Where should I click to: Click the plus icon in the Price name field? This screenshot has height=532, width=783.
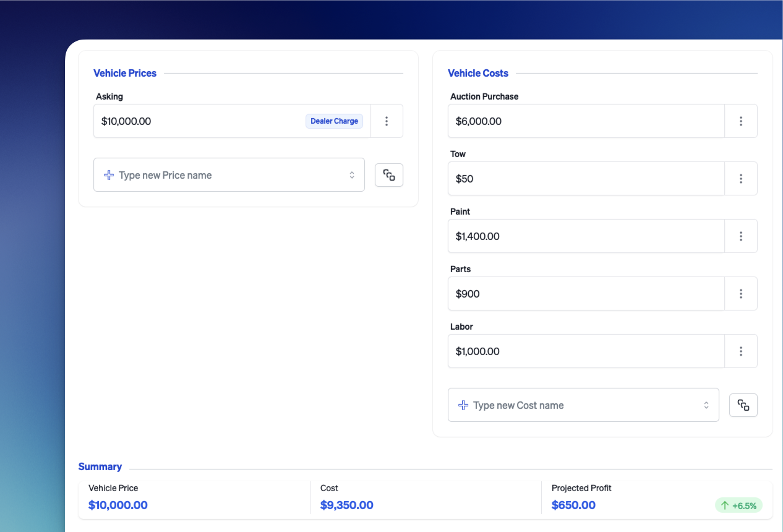click(108, 175)
